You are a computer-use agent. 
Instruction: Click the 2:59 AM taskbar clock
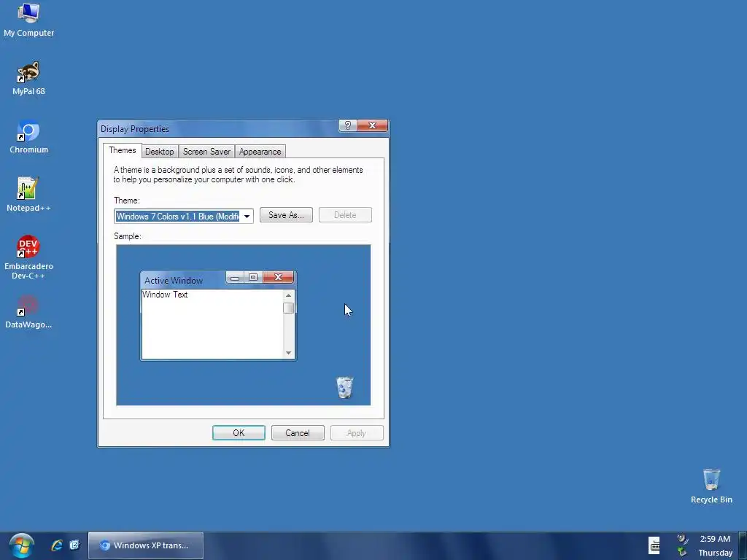(x=715, y=539)
